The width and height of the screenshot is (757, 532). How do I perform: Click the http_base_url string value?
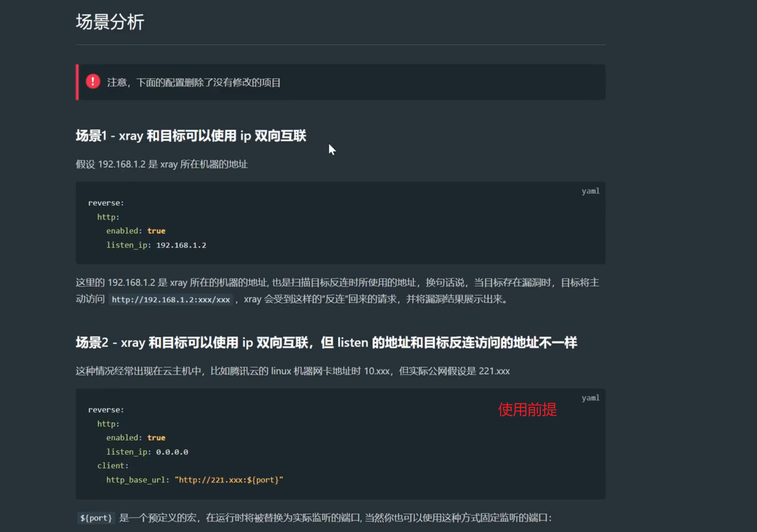(x=229, y=480)
